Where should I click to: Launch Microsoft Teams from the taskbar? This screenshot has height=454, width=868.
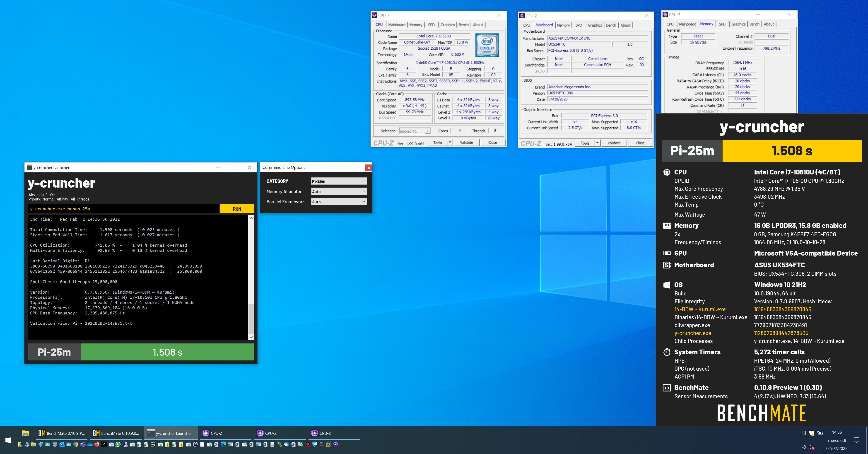83,444
